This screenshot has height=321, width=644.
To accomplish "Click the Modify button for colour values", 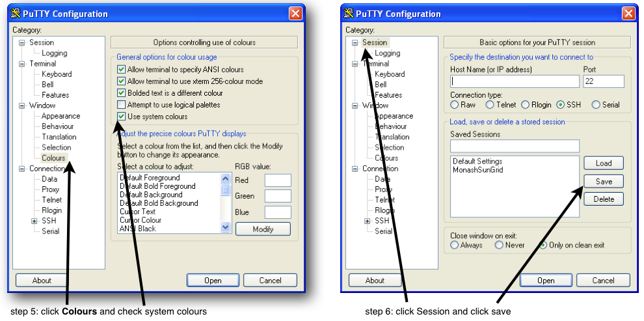I will pos(263,229).
